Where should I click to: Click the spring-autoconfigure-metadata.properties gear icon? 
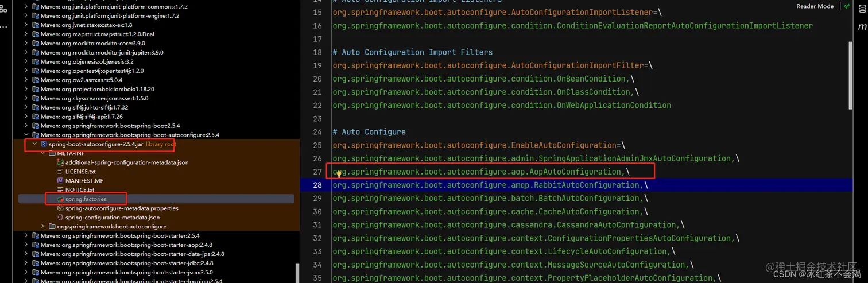click(x=60, y=208)
